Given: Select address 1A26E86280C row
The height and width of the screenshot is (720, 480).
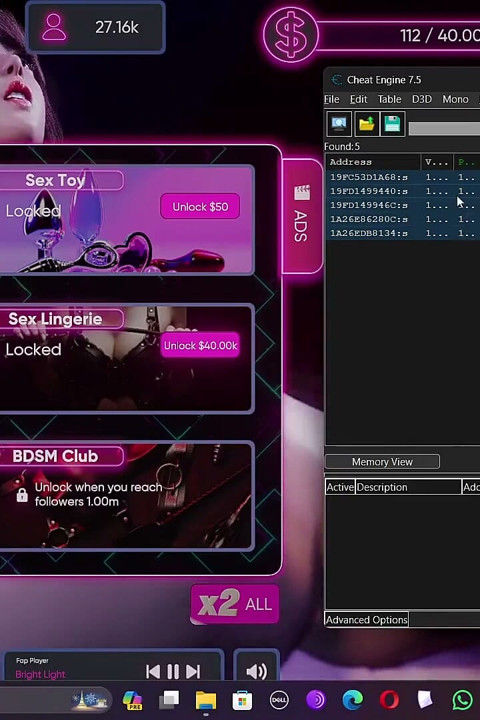Looking at the screenshot, I should coord(403,219).
